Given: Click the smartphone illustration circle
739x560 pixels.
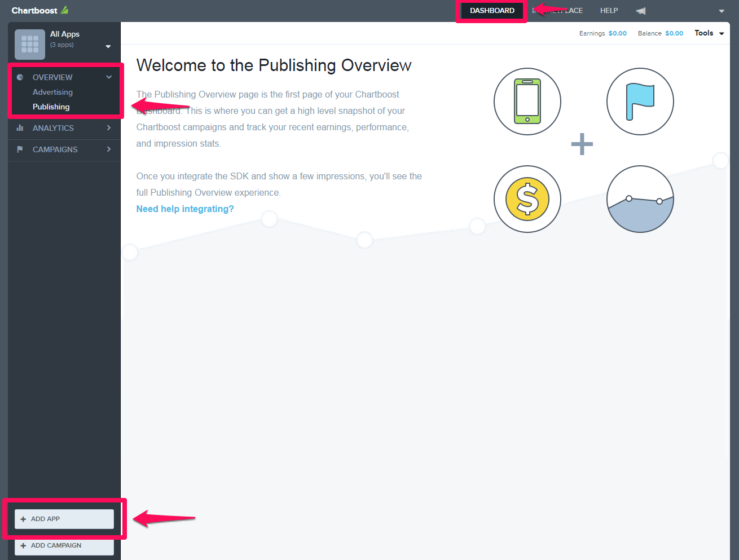Looking at the screenshot, I should [527, 102].
